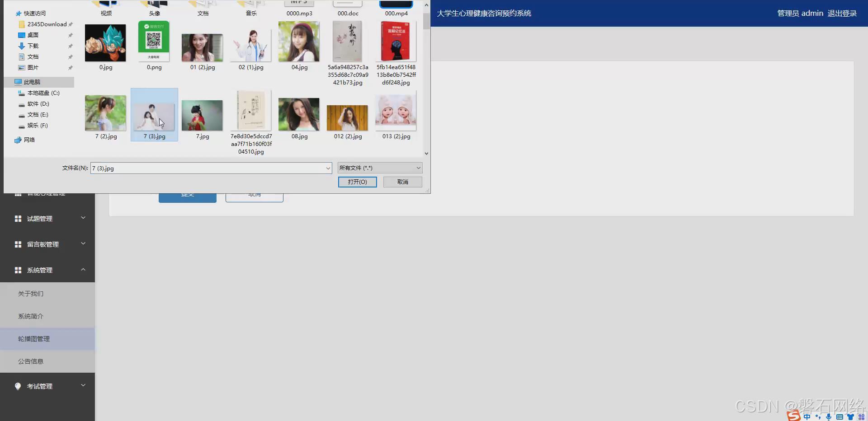Select the 7 (2).jpg image file
The height and width of the screenshot is (421, 868).
click(x=105, y=113)
